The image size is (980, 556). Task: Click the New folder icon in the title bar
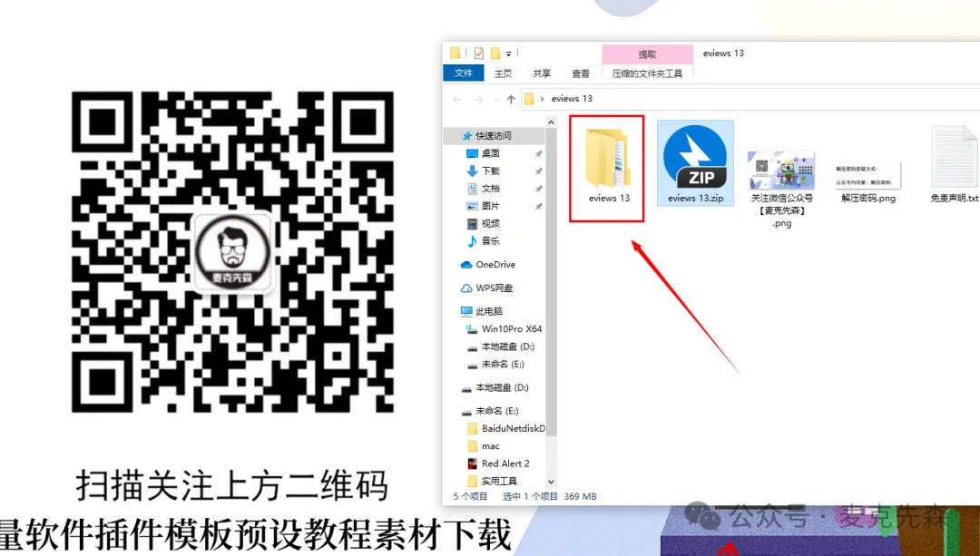point(495,54)
